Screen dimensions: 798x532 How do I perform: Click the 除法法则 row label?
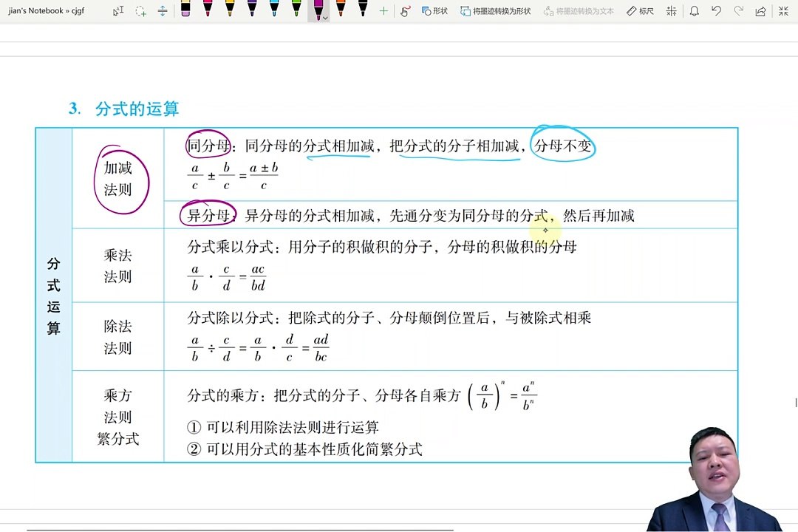pyautogui.click(x=117, y=337)
